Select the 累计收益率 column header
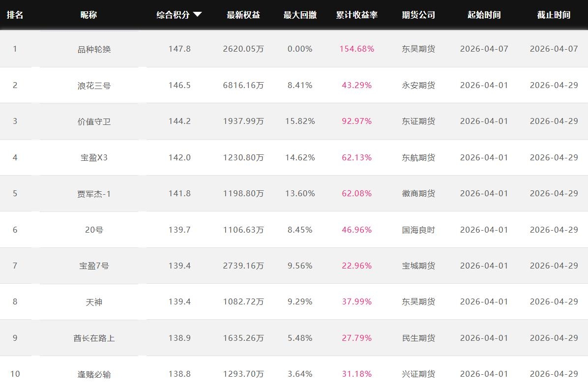The width and height of the screenshot is (588, 390). point(357,15)
